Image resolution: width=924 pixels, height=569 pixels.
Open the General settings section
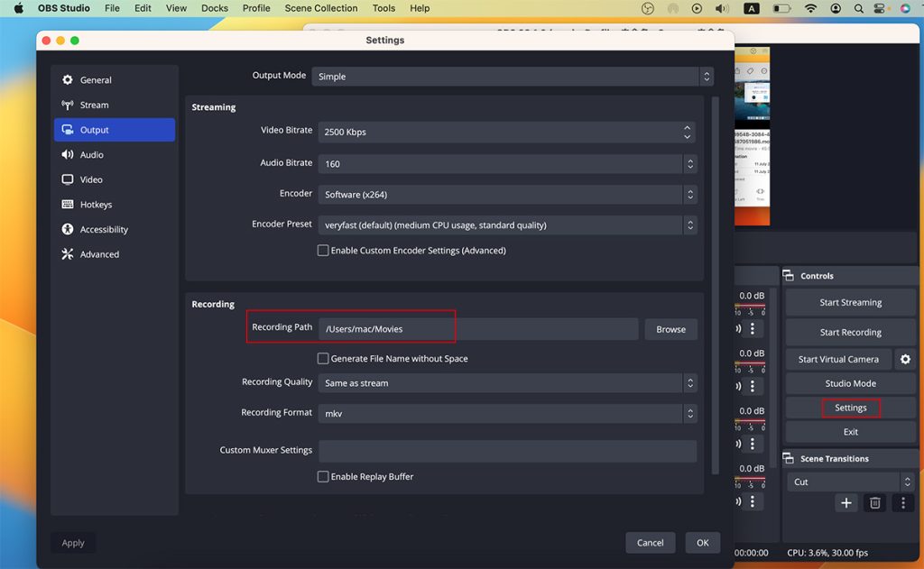coord(115,80)
